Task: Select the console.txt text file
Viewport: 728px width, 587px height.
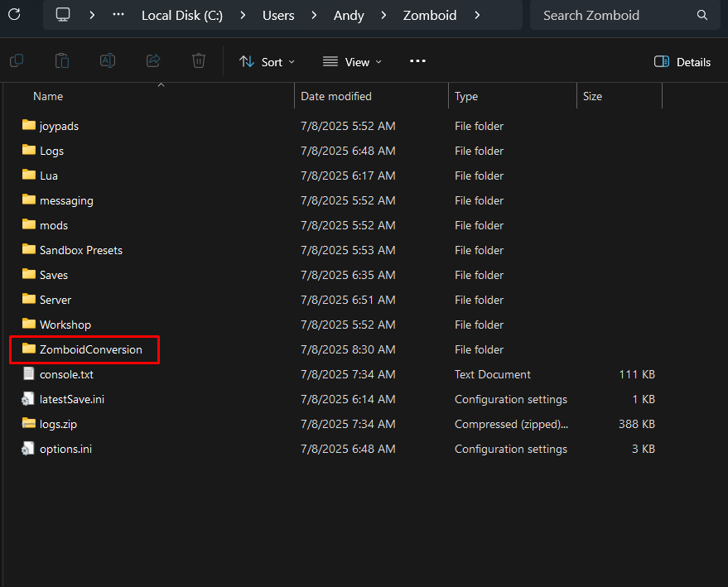Action: (66, 374)
